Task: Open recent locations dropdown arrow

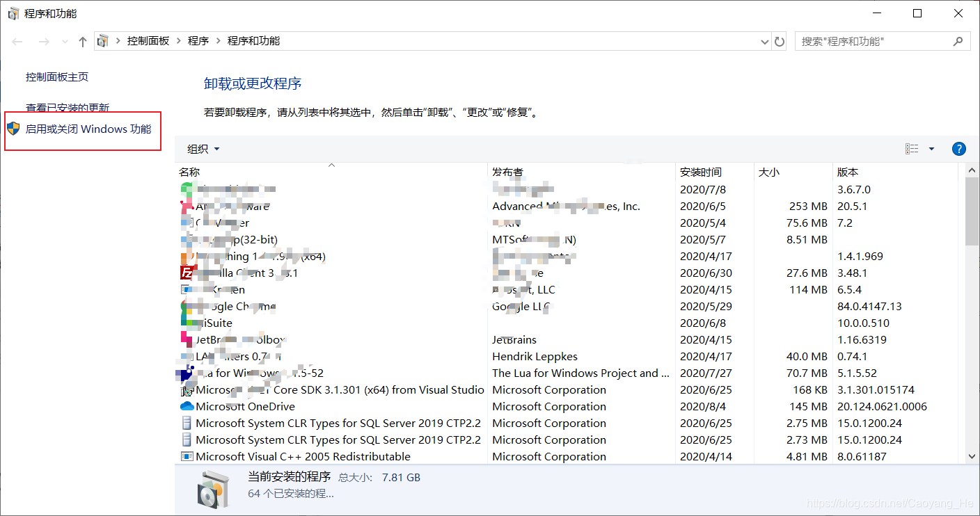Action: tap(65, 42)
